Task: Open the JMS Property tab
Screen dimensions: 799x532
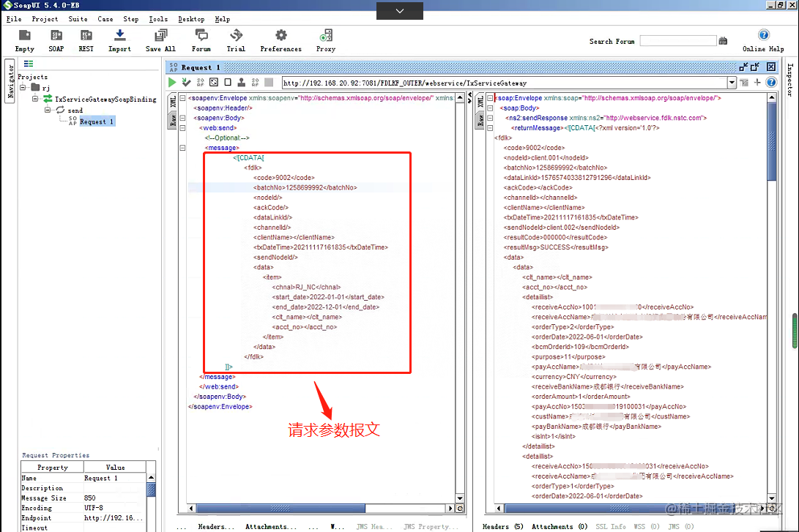Action: pyautogui.click(x=431, y=526)
